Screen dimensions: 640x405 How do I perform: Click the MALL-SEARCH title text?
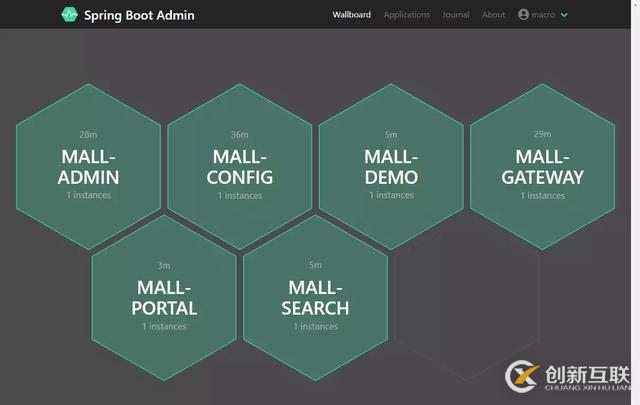coord(315,298)
